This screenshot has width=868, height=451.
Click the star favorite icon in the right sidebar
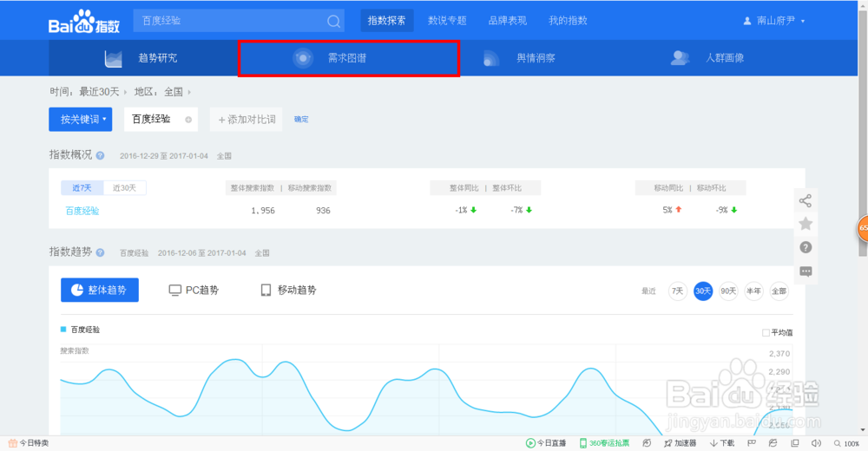pos(806,224)
